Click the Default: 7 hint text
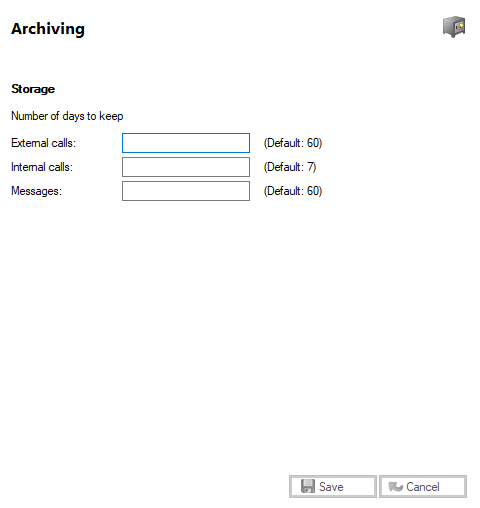480x508 pixels. (290, 167)
